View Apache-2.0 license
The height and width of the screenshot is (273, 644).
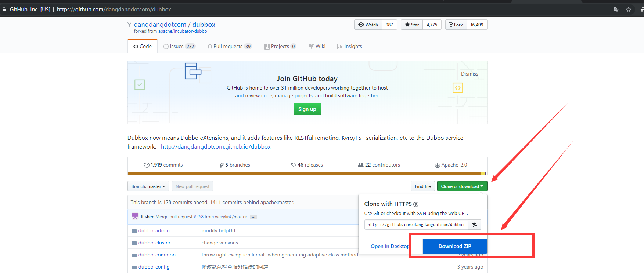(451, 165)
